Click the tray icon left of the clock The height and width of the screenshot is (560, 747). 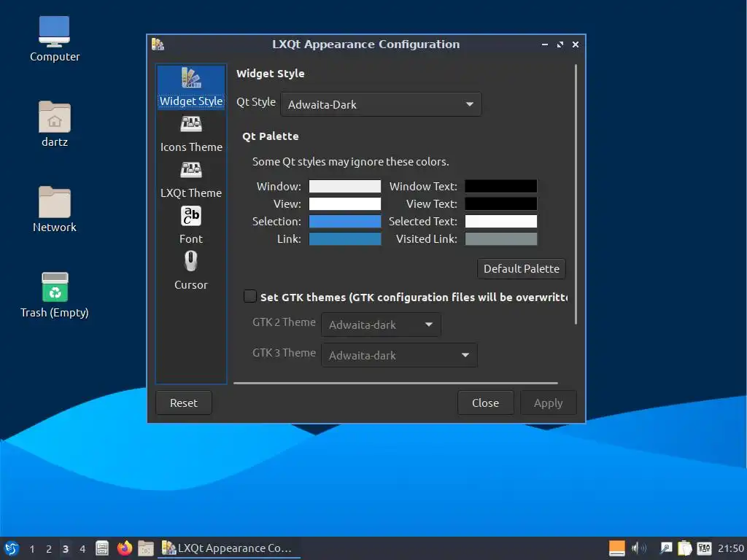pos(704,548)
